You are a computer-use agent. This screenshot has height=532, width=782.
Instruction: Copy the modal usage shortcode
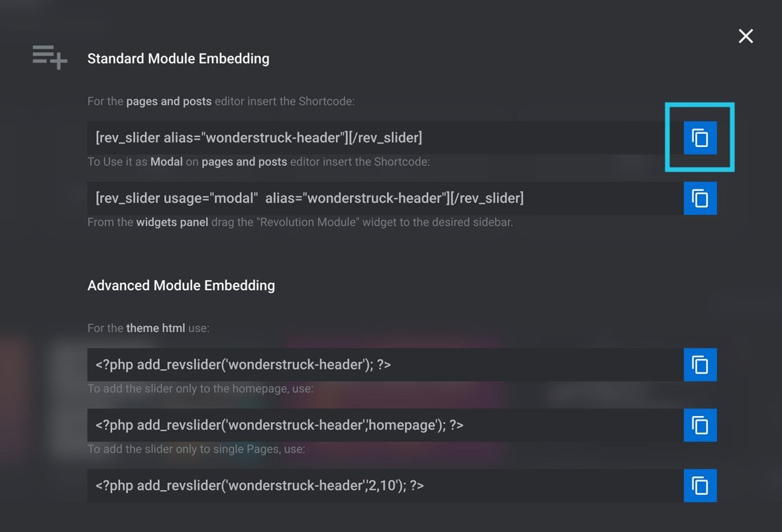click(x=700, y=198)
